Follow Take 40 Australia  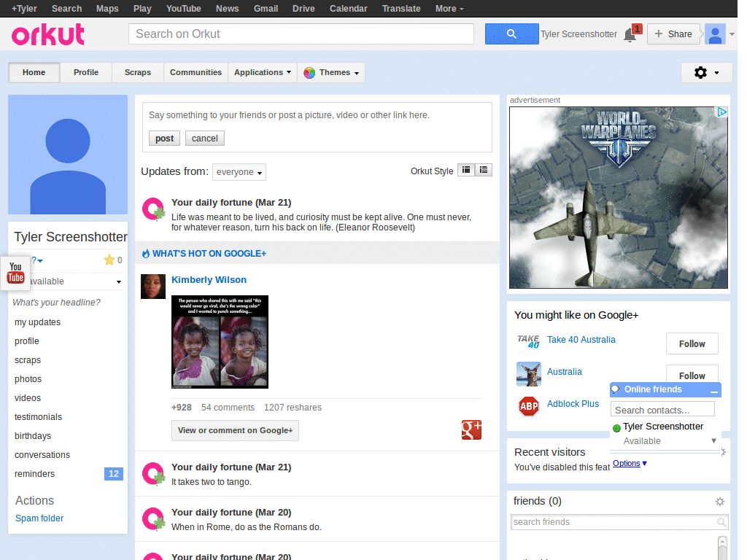692,344
